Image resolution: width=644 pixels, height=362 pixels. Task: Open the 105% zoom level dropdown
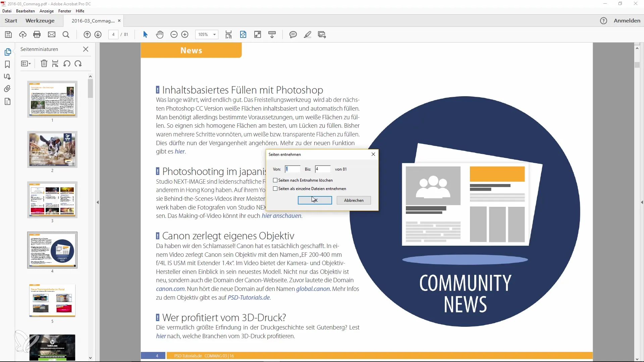[214, 35]
